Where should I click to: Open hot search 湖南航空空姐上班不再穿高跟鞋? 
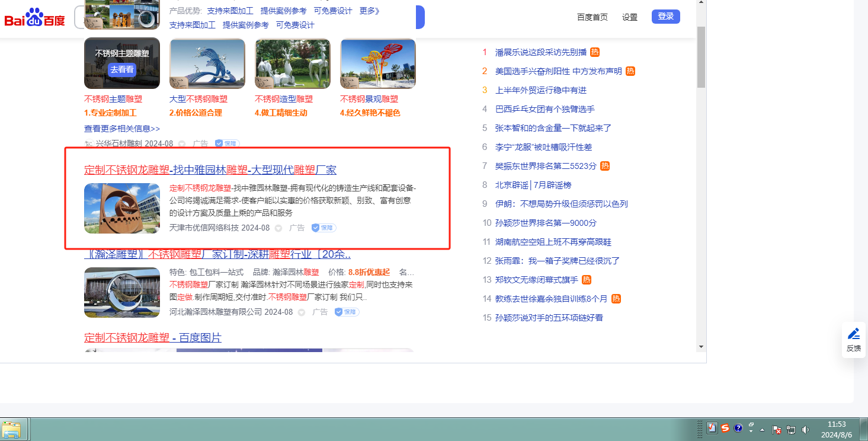click(553, 242)
